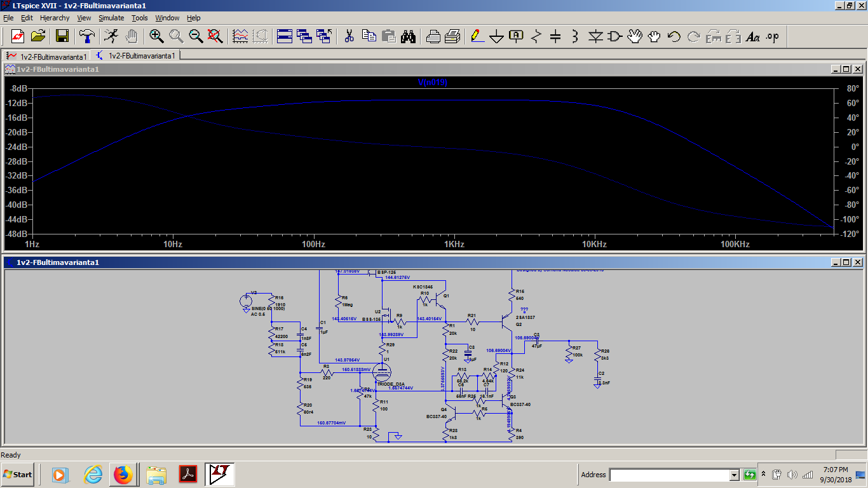Switch to the schematic 1v2-FBultimavarianta1 tab

135,55
